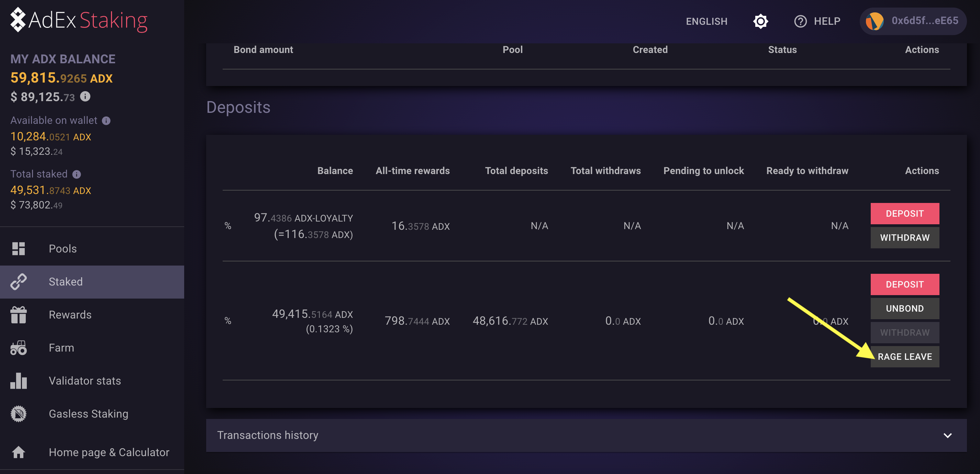Screen dimensions: 980x474
Task: Click percent icon in 49,415.5164 ADX row
Action: click(x=227, y=321)
